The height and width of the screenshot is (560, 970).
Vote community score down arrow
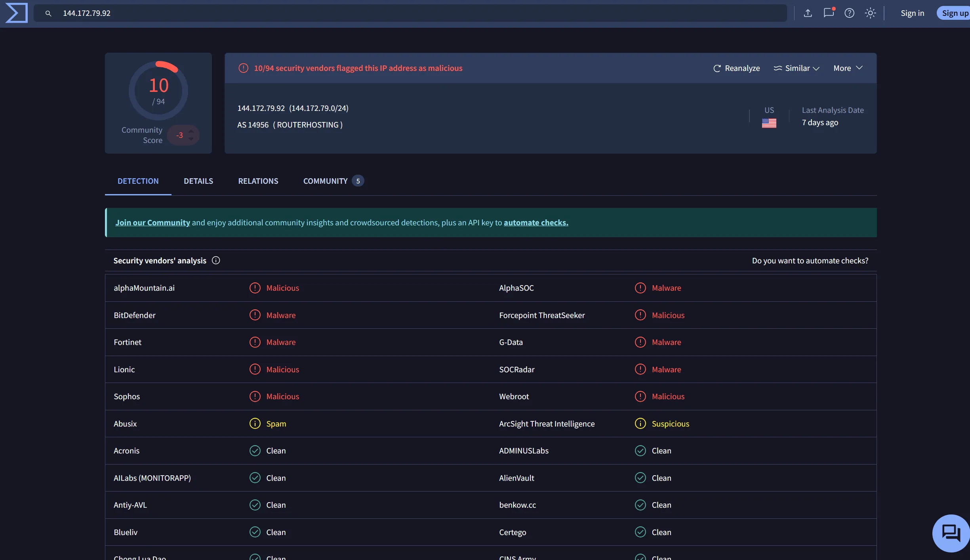coord(191,139)
